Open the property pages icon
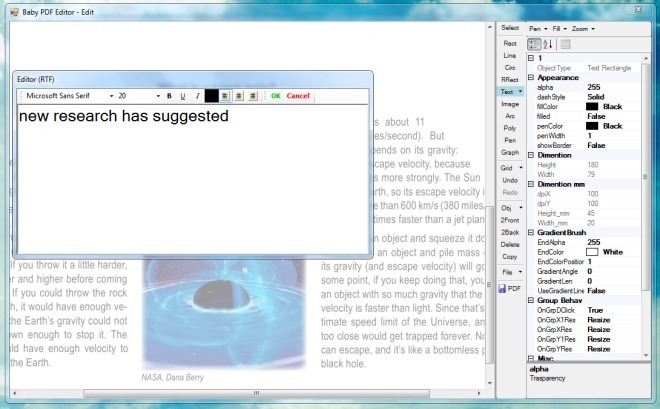This screenshot has width=660, height=409. point(565,44)
